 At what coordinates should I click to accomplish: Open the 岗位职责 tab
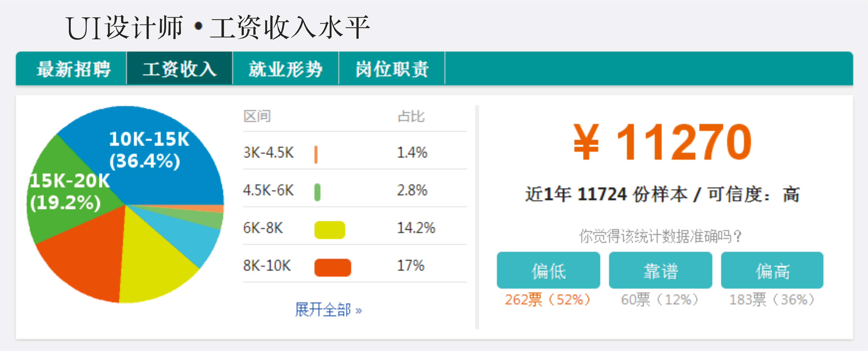click(392, 69)
